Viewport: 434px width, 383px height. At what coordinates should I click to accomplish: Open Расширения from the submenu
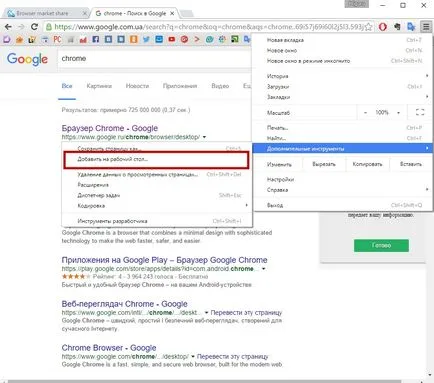(157, 185)
